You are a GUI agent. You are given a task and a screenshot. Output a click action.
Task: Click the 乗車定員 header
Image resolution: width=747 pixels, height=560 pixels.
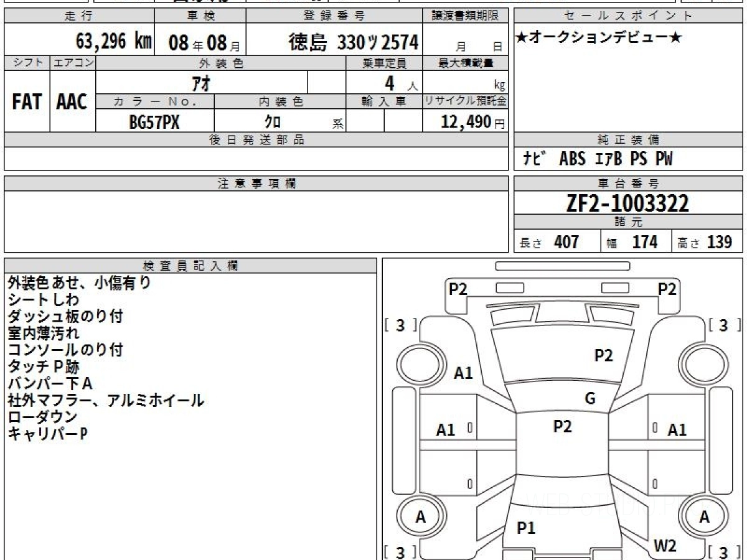[x=384, y=63]
